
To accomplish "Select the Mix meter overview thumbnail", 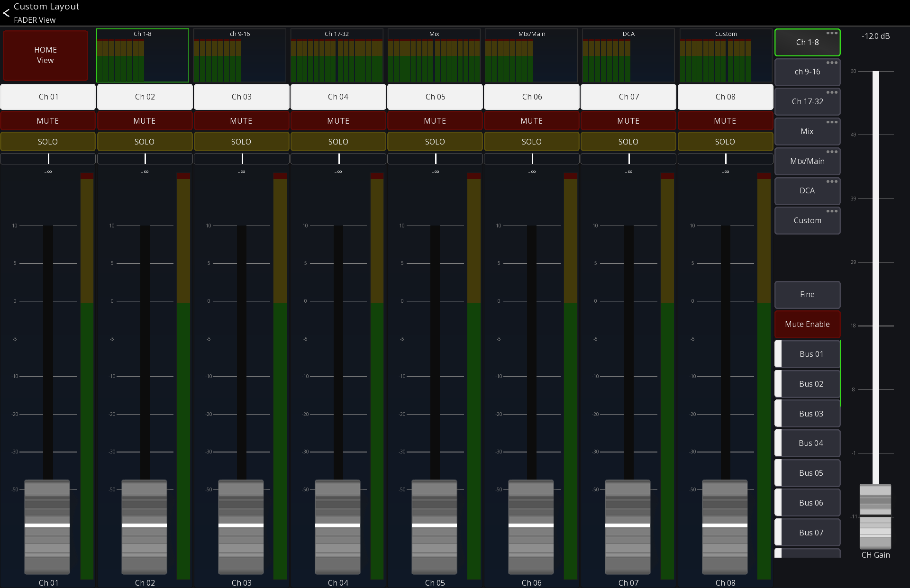I will tap(434, 55).
